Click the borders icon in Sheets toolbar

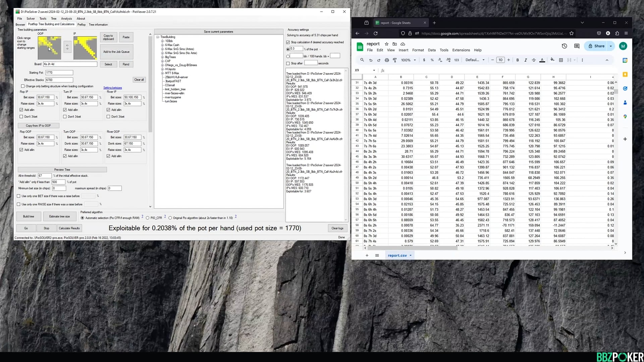click(561, 60)
